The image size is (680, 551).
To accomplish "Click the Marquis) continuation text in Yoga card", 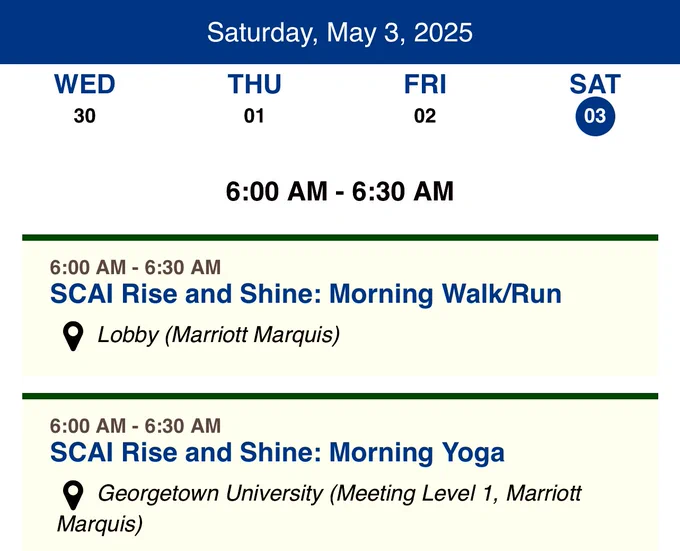I will (x=100, y=524).
